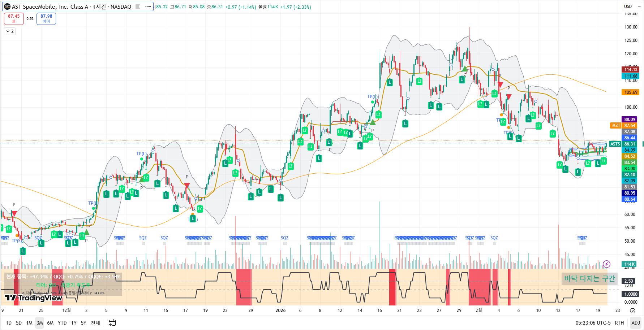Click the TradingView logo
This screenshot has height=330, width=644.
(34, 298)
